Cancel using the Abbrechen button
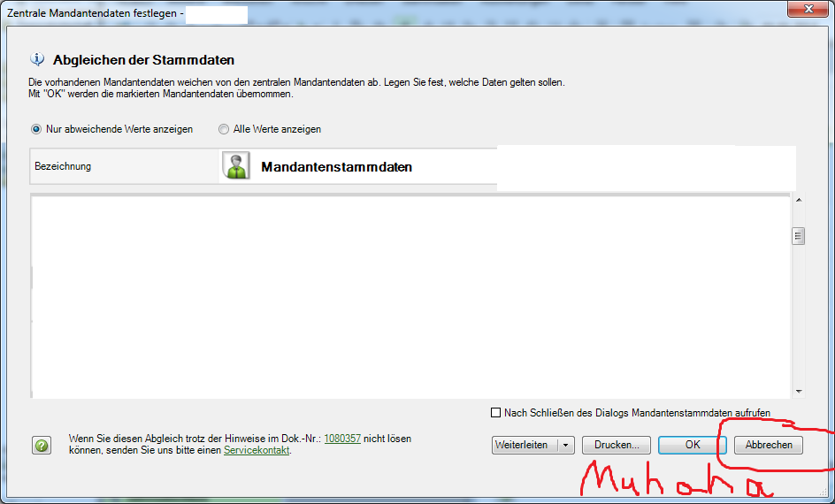 768,445
